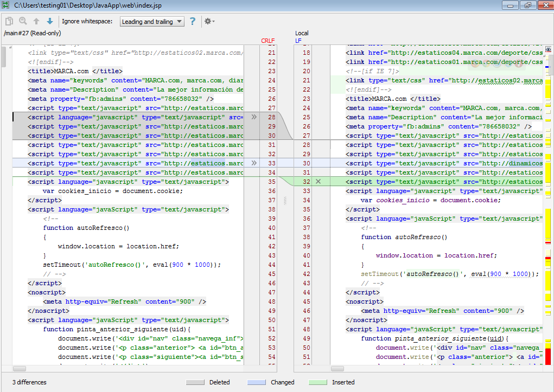
Task: Click the copy/settings clipboard icon in toolbar
Action: (x=9, y=22)
